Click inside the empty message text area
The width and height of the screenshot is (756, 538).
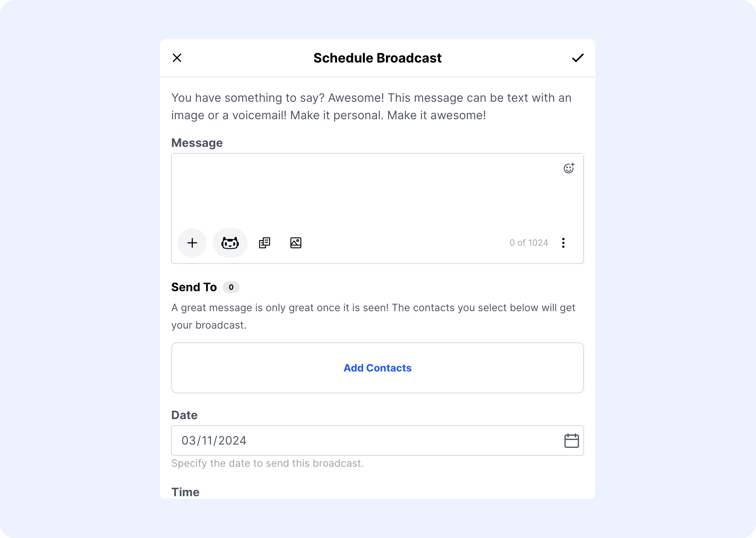[363, 193]
